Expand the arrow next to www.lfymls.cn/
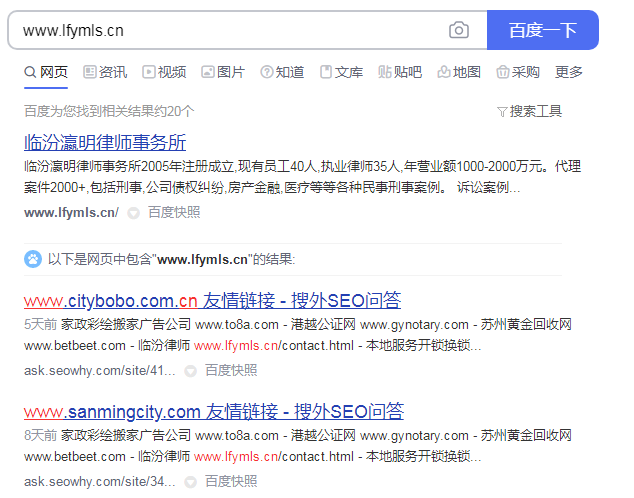The image size is (634, 498). click(133, 213)
